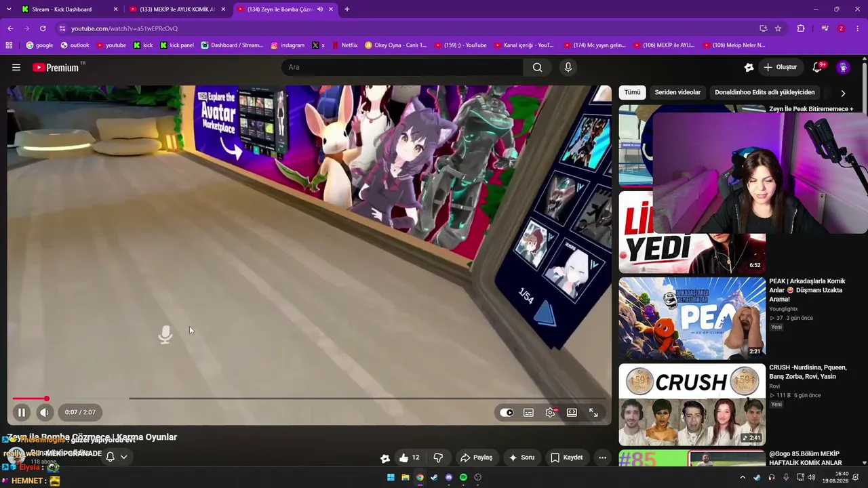Switch to theater mode

pyautogui.click(x=572, y=412)
